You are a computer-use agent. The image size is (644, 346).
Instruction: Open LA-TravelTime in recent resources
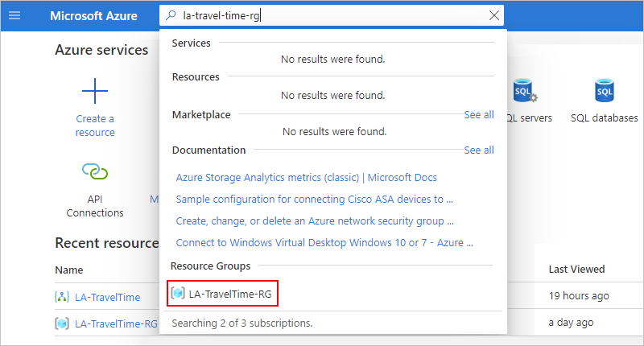[108, 297]
